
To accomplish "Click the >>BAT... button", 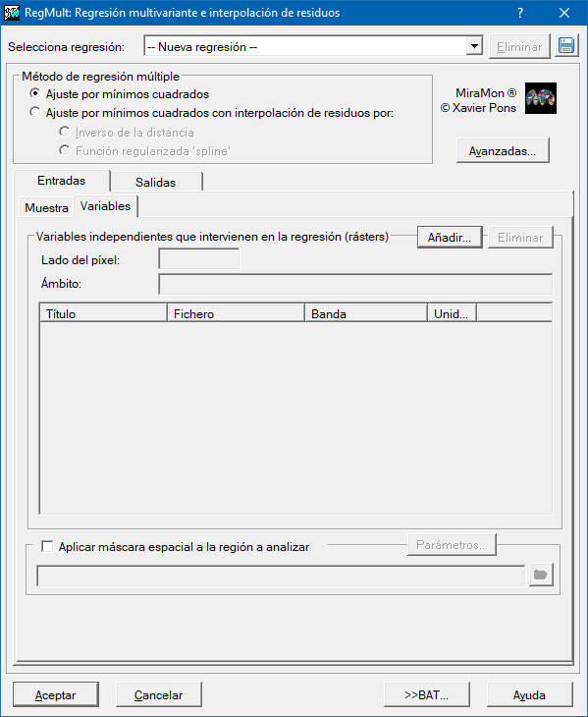I will 427,695.
